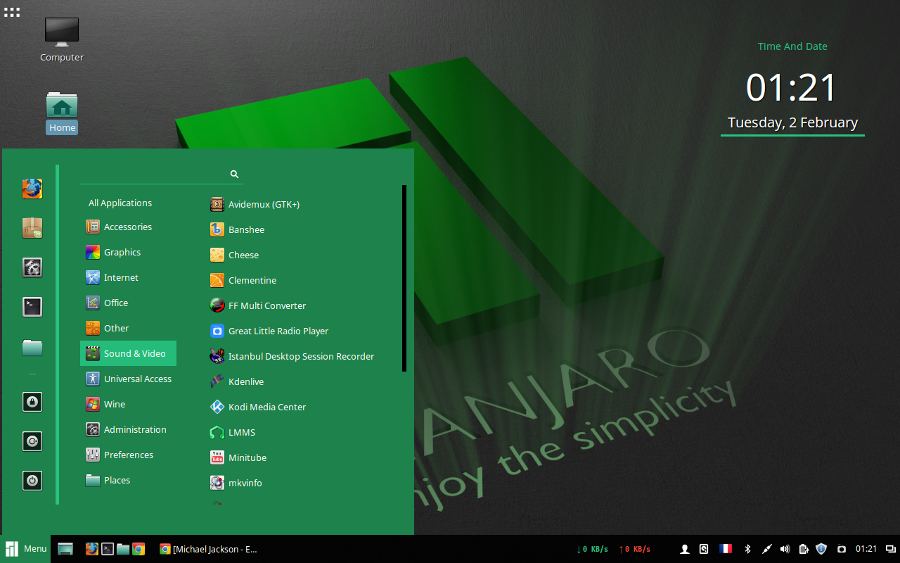Image resolution: width=900 pixels, height=563 pixels.
Task: Click Terminal launcher on the panel
Action: tap(107, 549)
